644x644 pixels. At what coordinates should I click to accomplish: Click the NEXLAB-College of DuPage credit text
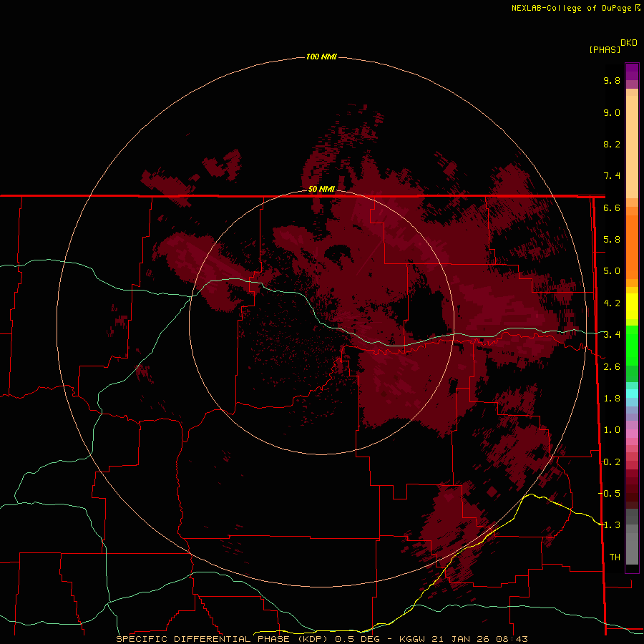572,8
